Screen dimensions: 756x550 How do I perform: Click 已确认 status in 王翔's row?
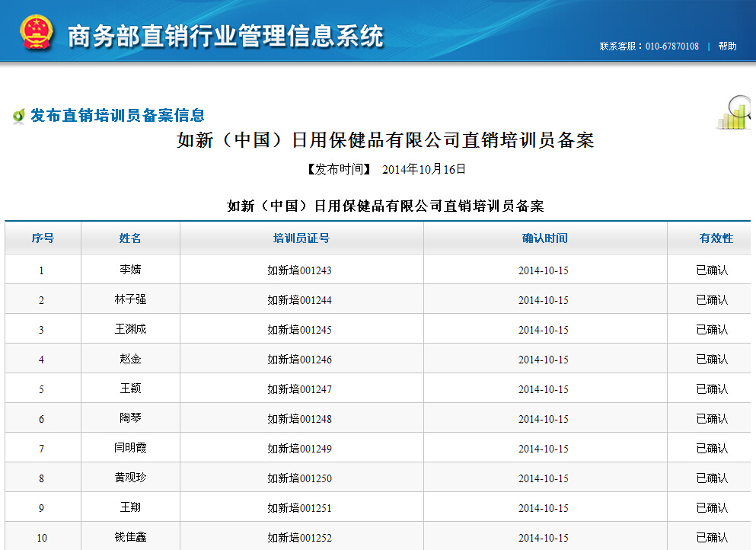point(712,508)
